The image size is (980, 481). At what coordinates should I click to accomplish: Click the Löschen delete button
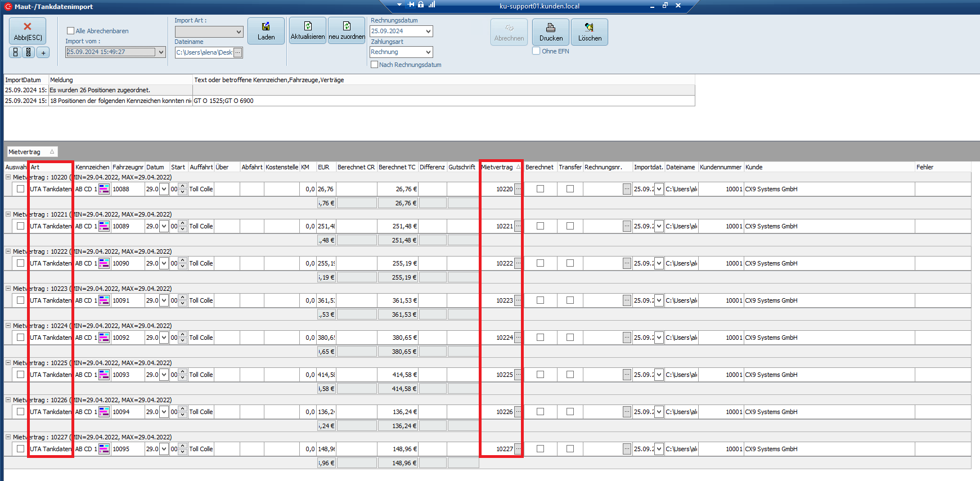click(x=590, y=32)
